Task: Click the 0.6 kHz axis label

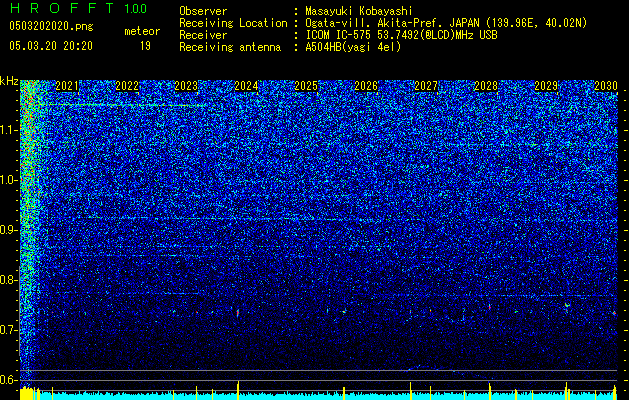Action: [9, 380]
